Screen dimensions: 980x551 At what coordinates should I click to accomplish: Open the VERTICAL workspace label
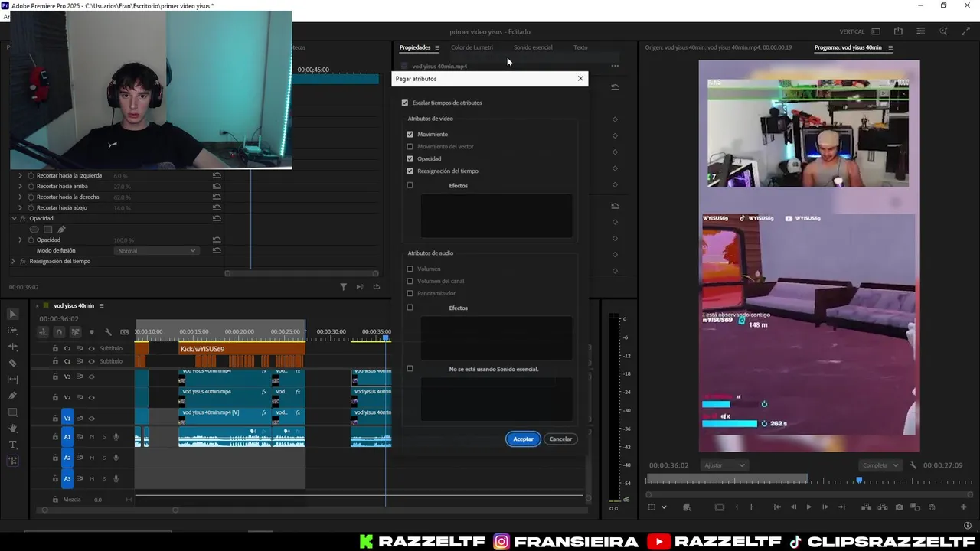tap(852, 31)
